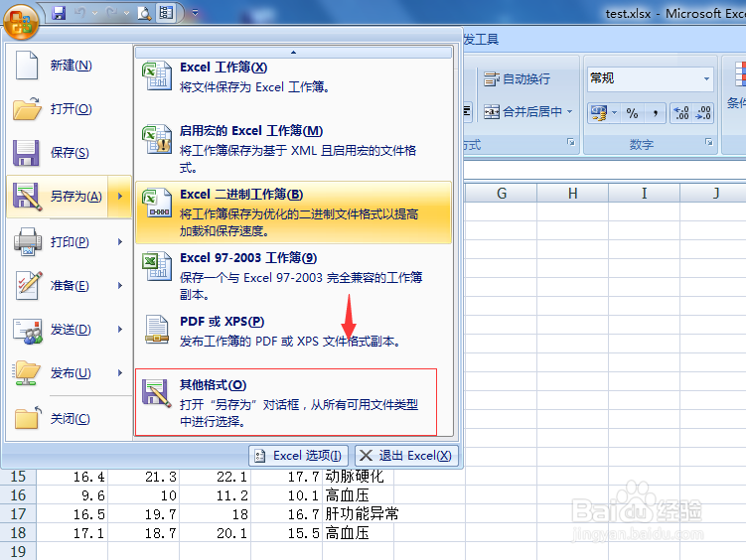Select row 16 header

pos(18,494)
